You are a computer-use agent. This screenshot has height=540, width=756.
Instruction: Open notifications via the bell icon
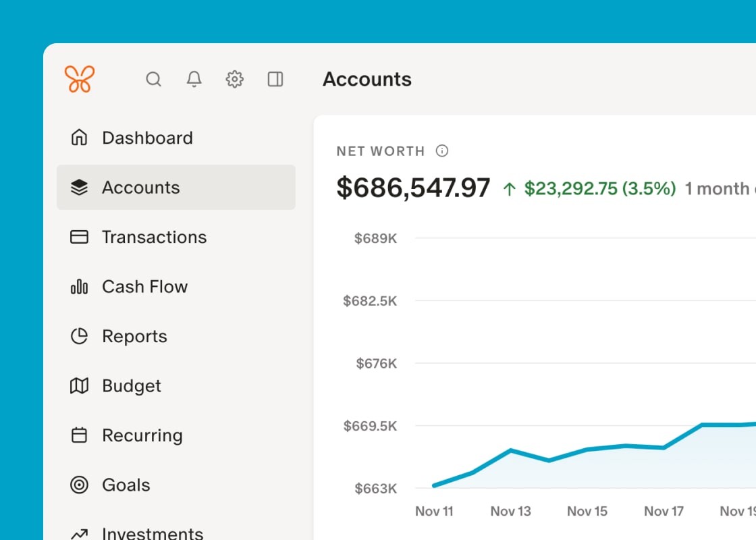(194, 79)
